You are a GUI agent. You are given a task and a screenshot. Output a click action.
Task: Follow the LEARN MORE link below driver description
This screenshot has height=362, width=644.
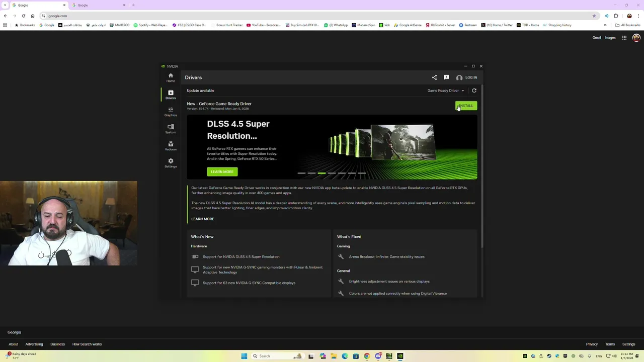click(x=202, y=219)
